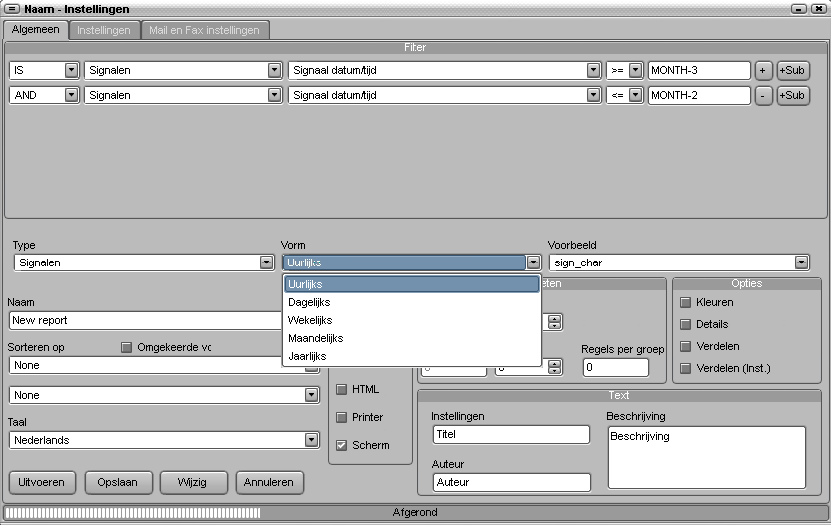Click the Naam field containing New report
This screenshot has width=831, height=525.
[x=145, y=321]
